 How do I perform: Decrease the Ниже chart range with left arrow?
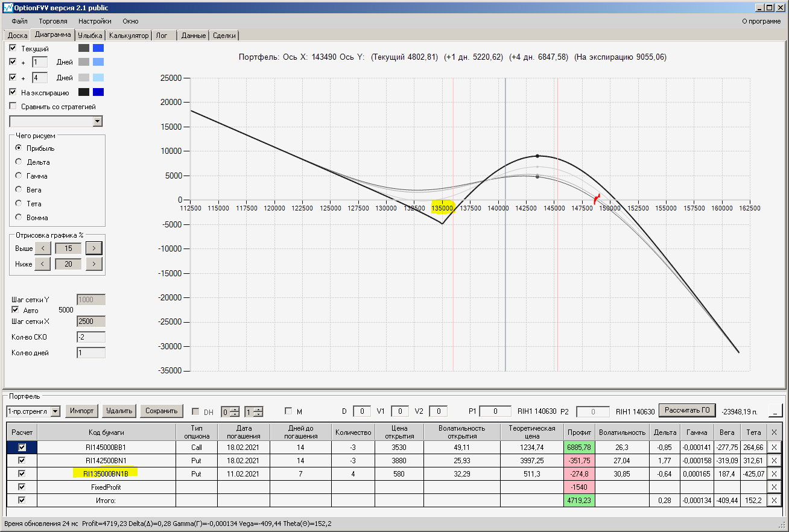tap(43, 264)
